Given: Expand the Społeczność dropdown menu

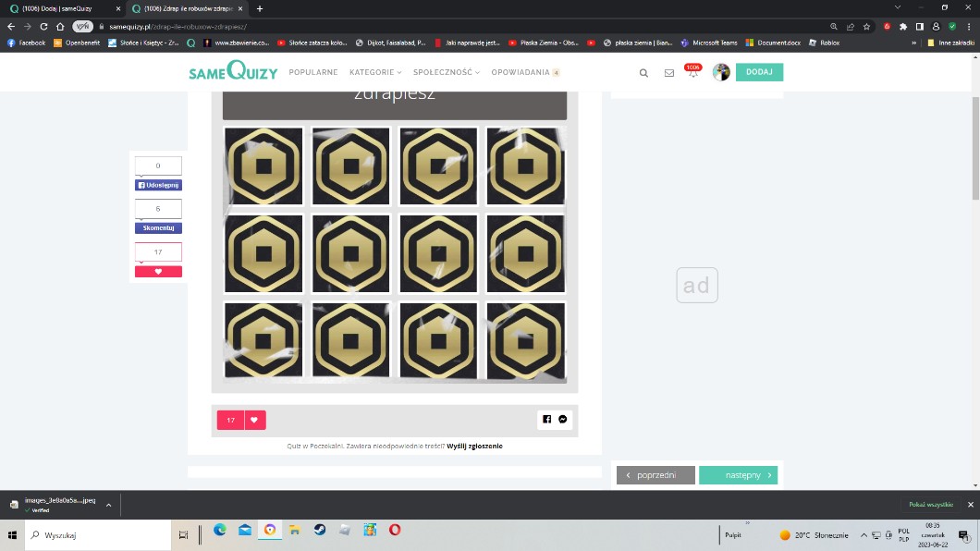Looking at the screenshot, I should point(446,72).
